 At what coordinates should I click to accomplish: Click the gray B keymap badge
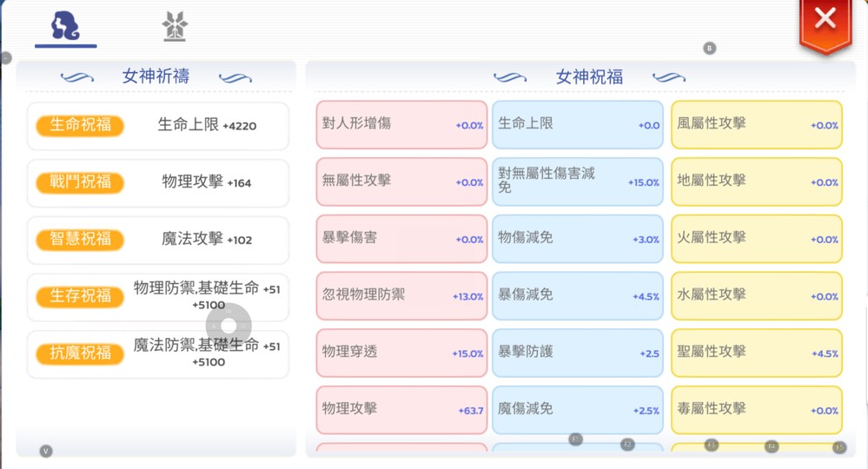[710, 48]
